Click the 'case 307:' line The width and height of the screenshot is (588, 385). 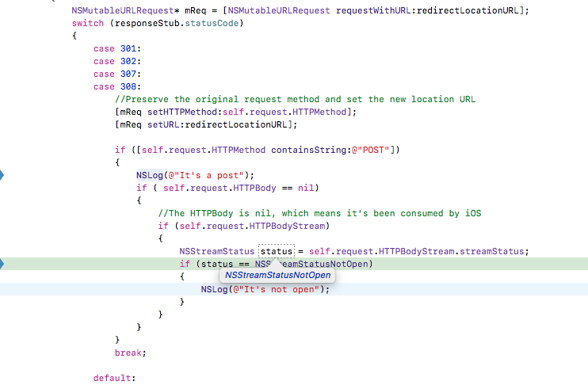pyautogui.click(x=117, y=74)
